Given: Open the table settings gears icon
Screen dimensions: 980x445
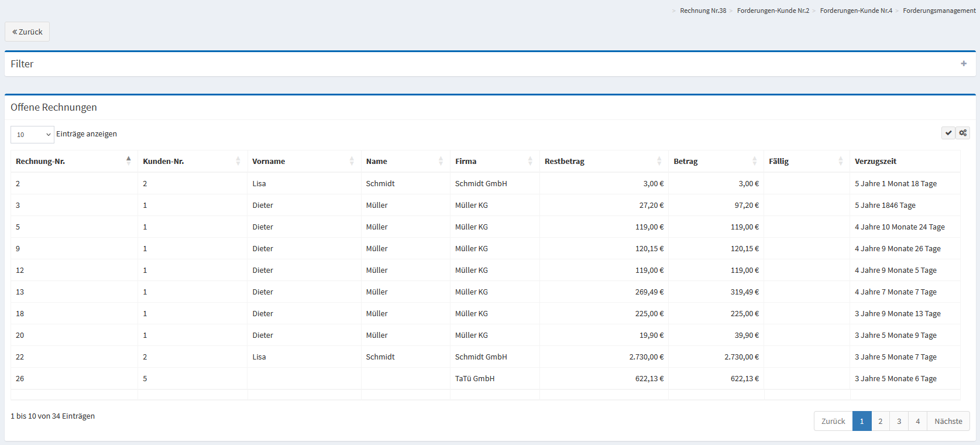Looking at the screenshot, I should pos(962,133).
